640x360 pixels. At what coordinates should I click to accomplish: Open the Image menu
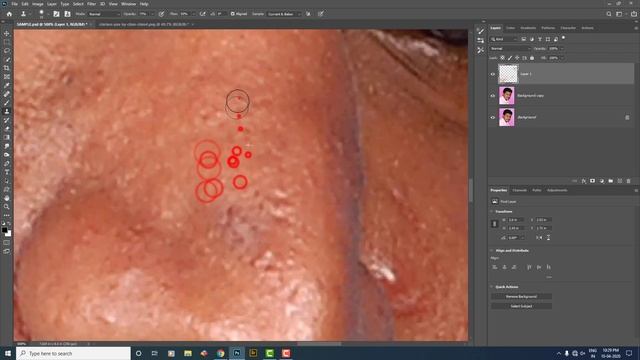point(38,4)
